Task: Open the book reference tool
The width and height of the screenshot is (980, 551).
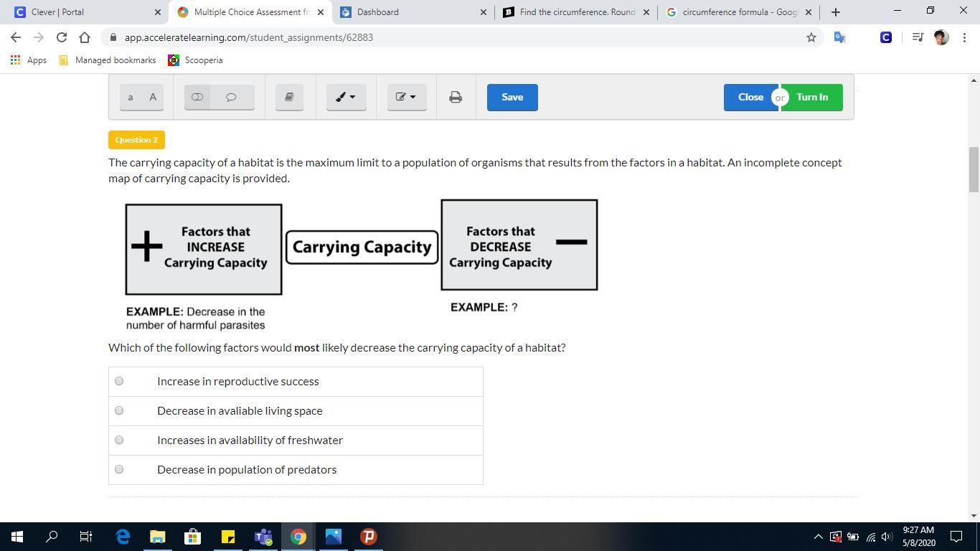Action: point(289,97)
